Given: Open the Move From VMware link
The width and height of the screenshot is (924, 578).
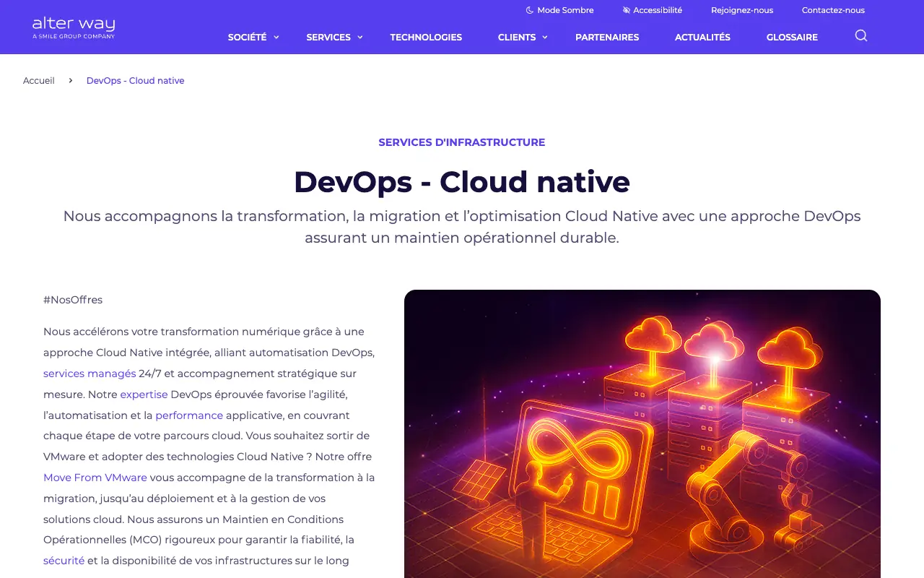Looking at the screenshot, I should tap(95, 478).
